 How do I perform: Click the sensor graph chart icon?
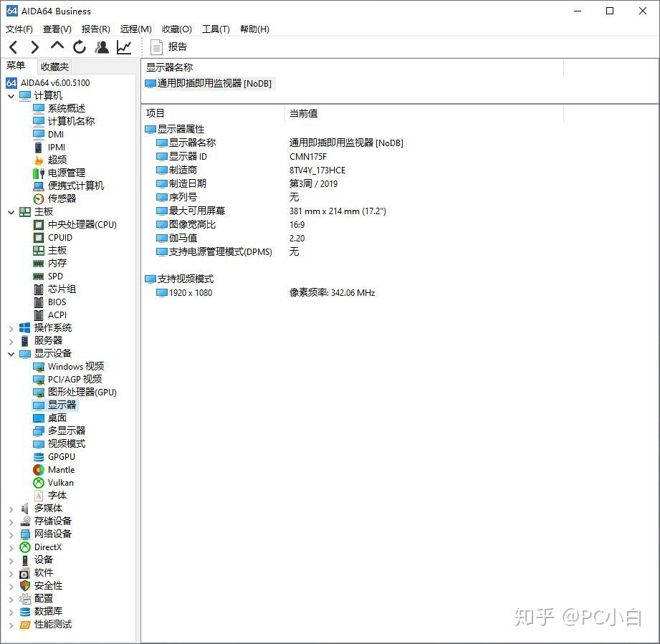pos(123,47)
